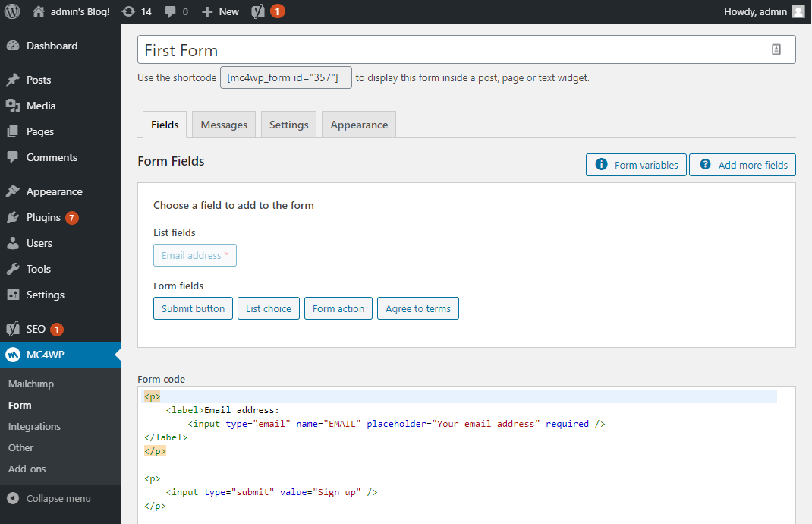Click the Yoast SEO icon in sidebar
This screenshot has width=812, height=524.
point(13,329)
